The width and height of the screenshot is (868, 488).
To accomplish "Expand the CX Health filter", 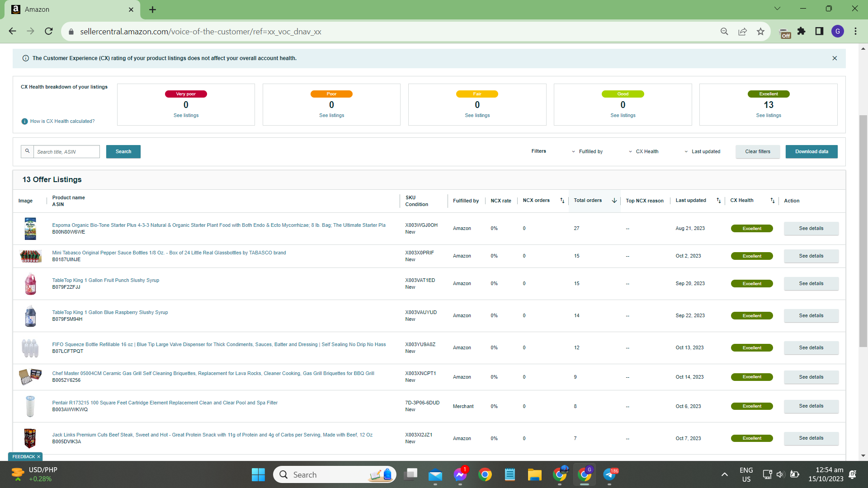I will (643, 152).
